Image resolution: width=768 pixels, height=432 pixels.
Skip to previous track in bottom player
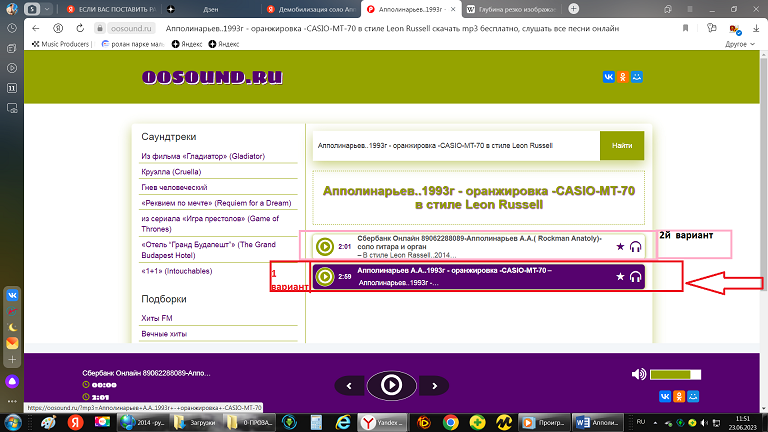349,386
